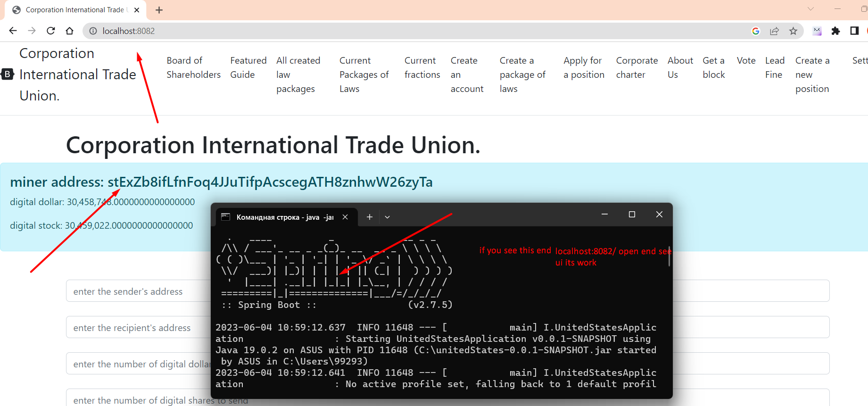
Task: Open the Chrome extensions puzzle icon
Action: click(835, 31)
